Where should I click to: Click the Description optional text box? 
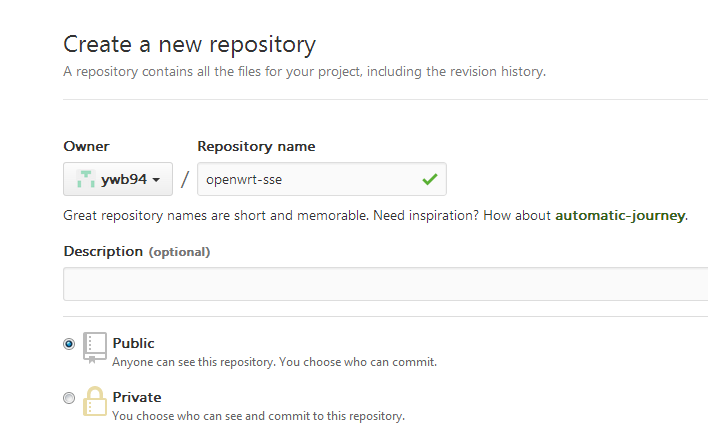coord(386,284)
